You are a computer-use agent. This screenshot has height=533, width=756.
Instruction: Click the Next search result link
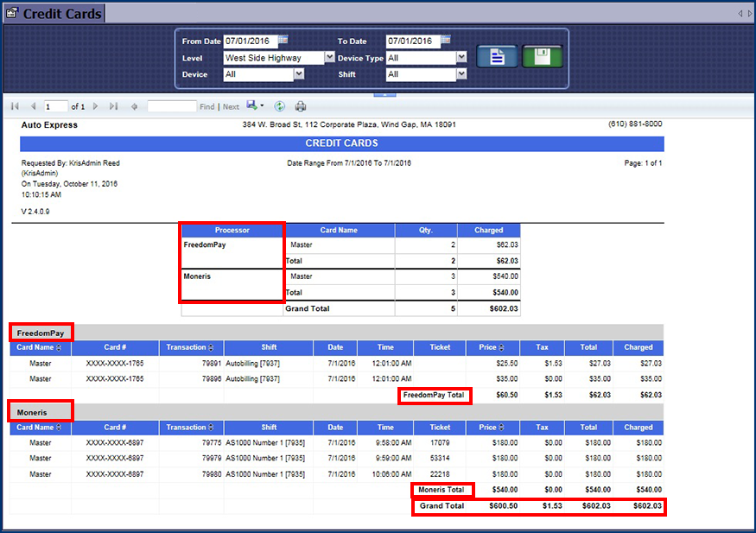tap(231, 107)
